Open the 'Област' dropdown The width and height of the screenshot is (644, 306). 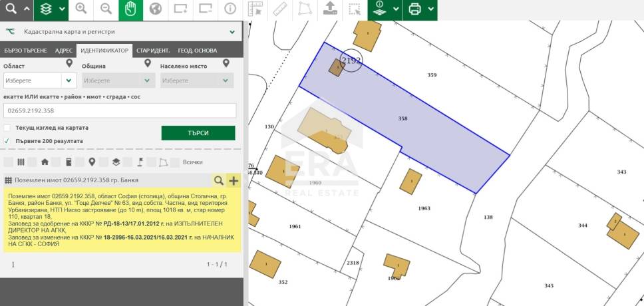pyautogui.click(x=40, y=80)
